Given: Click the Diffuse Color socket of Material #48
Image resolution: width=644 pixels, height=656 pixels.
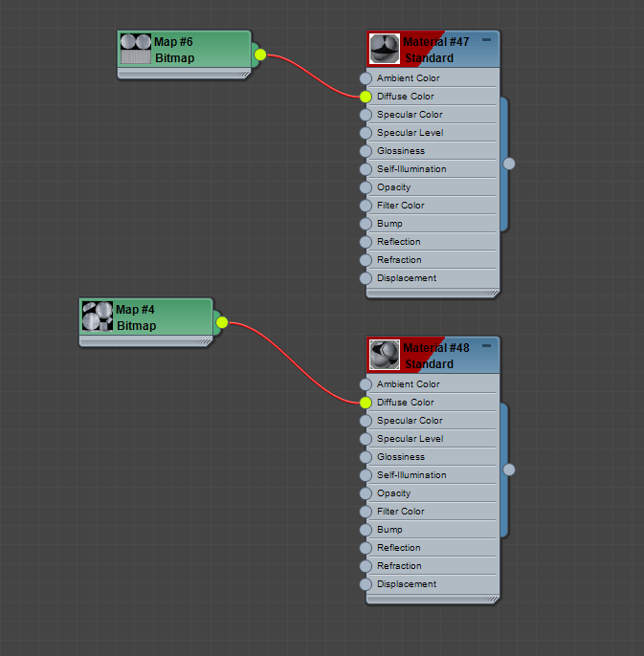Looking at the screenshot, I should point(366,403).
